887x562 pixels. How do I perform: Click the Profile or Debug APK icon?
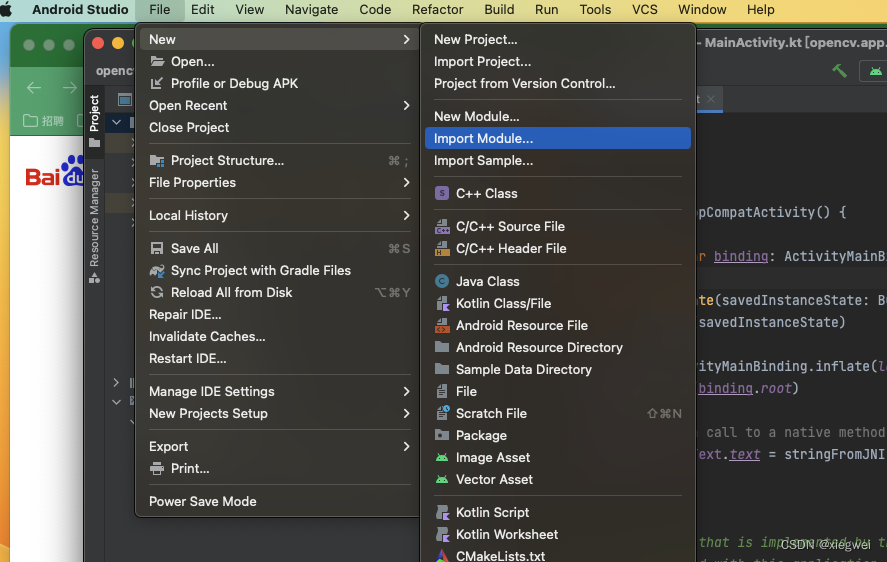(x=157, y=83)
